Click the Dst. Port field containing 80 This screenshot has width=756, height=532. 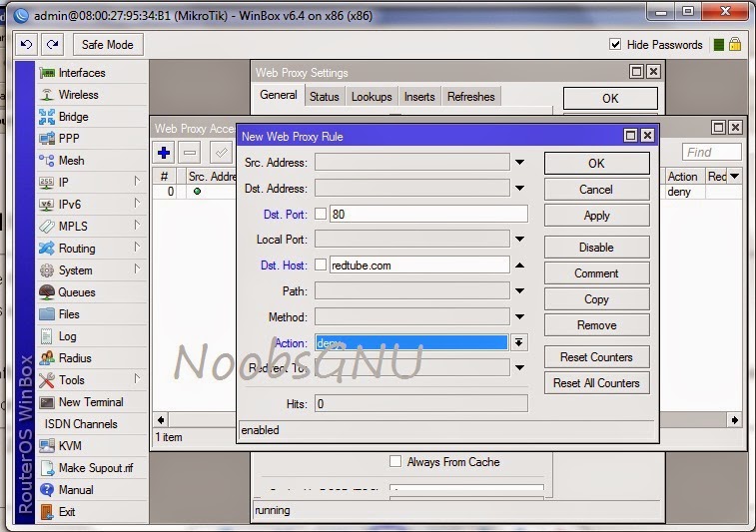point(428,214)
